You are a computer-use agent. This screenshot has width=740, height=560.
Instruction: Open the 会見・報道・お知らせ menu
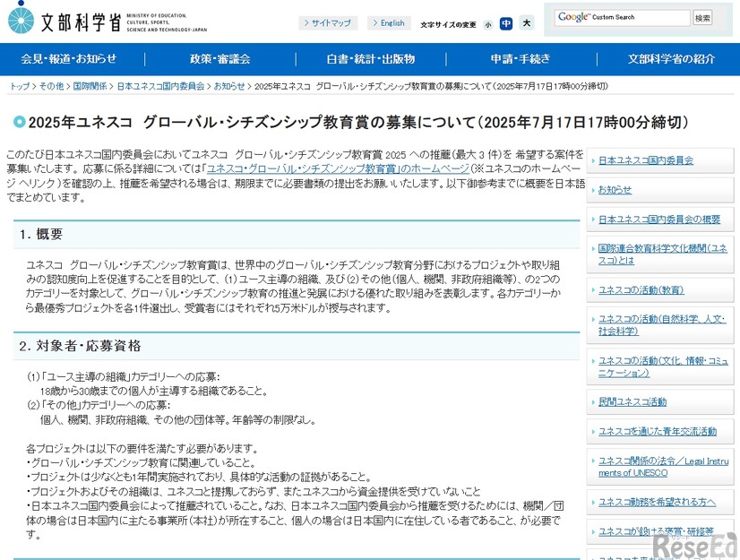click(68, 59)
